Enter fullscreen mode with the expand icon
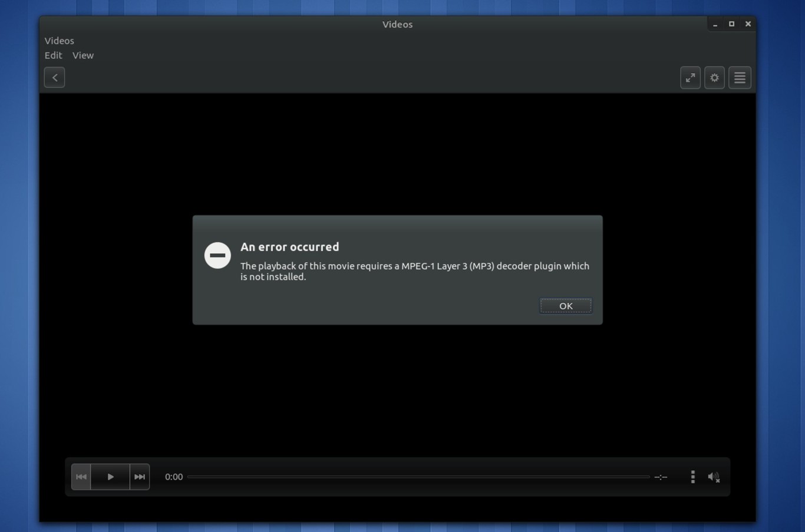This screenshot has width=805, height=532. (690, 77)
